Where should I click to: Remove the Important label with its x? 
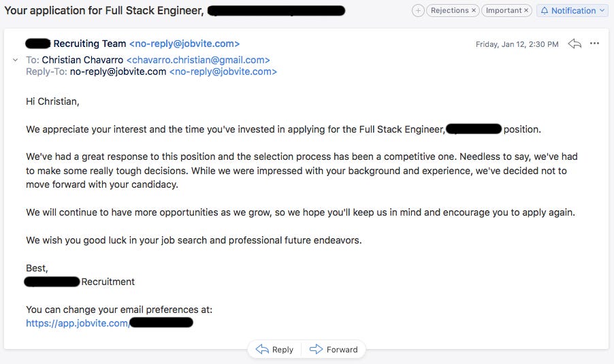click(526, 11)
